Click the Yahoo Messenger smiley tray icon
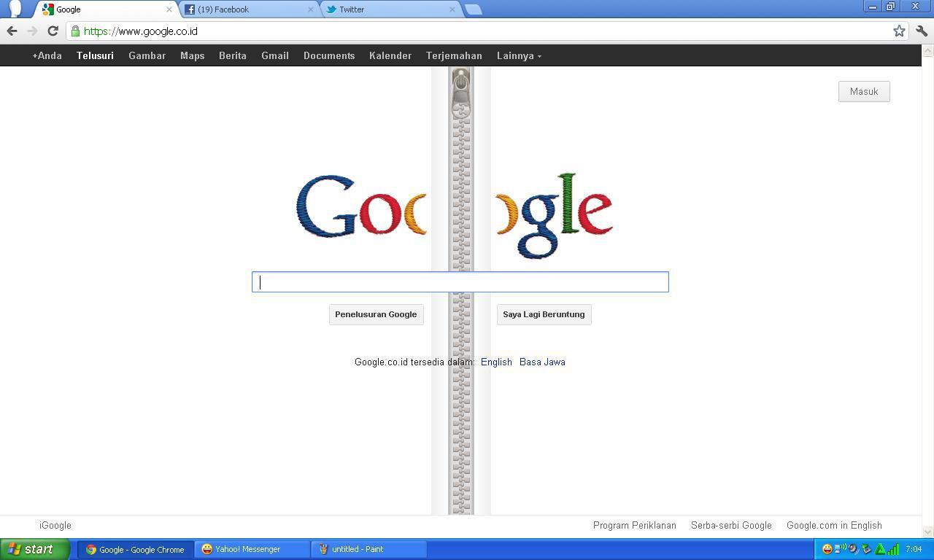This screenshot has height=560, width=934. 827,549
